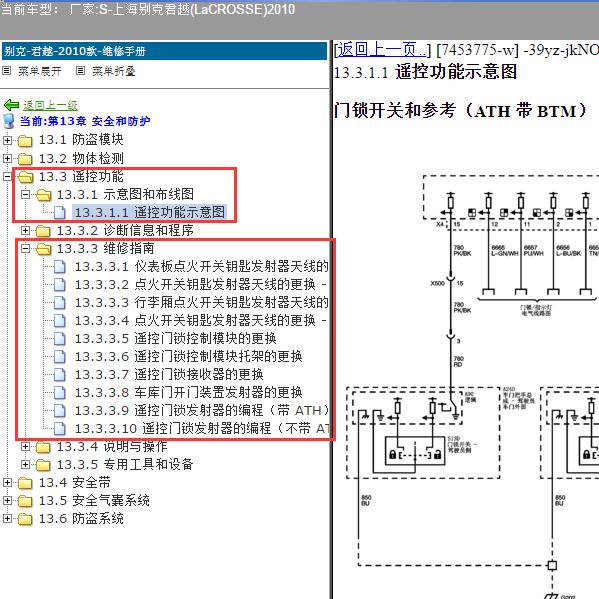Click the 返回上一页 link

tap(381, 50)
